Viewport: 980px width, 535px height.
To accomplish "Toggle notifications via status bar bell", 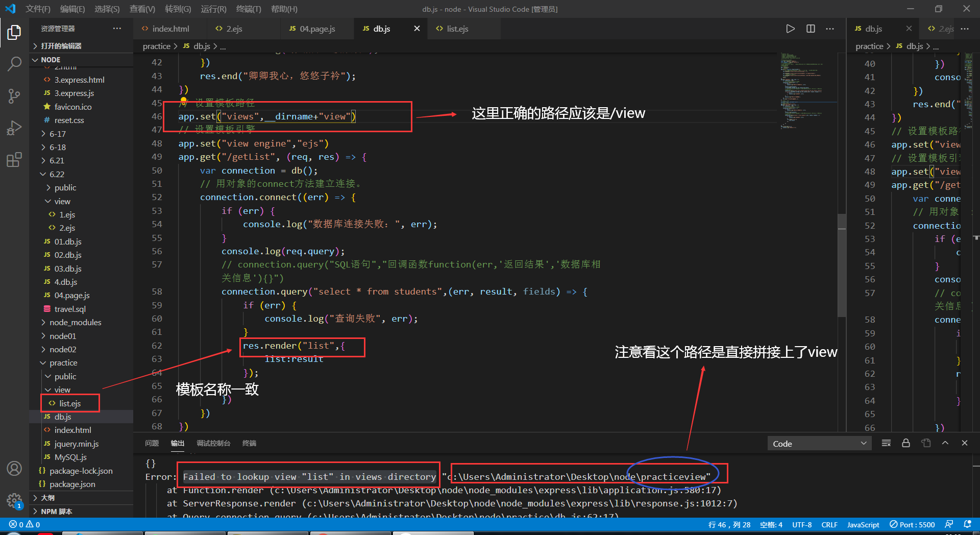I will pos(968,524).
